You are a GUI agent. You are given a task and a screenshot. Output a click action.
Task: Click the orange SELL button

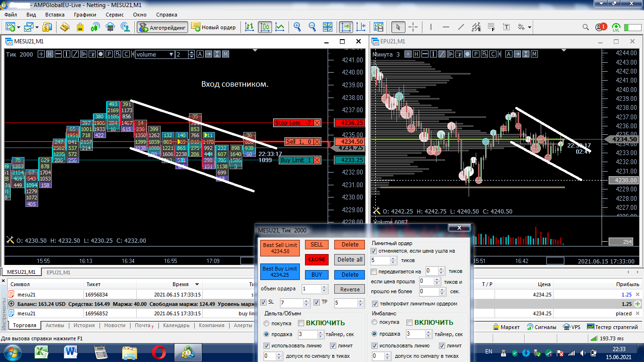pos(317,245)
